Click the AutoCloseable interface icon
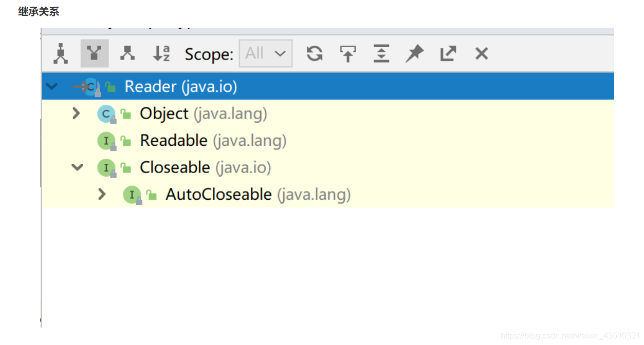Screen dimensions: 644x345 [x=132, y=195]
